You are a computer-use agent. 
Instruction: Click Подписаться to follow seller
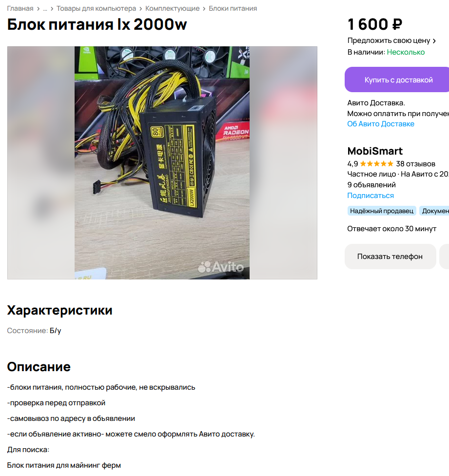tap(371, 196)
